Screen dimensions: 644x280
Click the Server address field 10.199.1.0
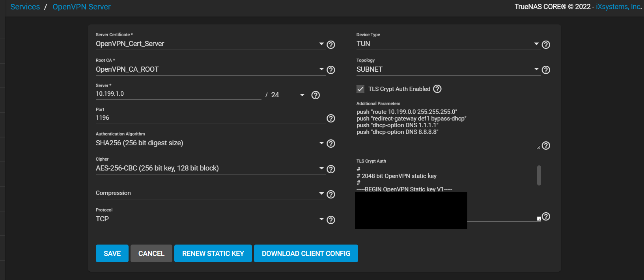click(x=178, y=94)
